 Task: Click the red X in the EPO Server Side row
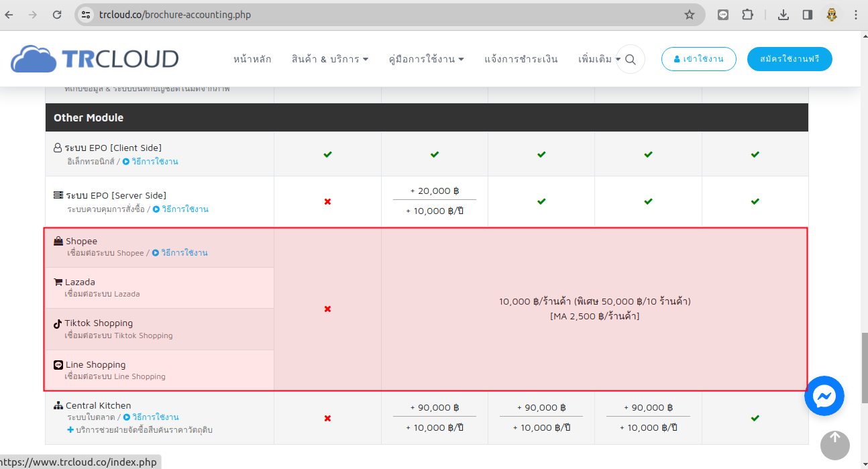tap(327, 201)
